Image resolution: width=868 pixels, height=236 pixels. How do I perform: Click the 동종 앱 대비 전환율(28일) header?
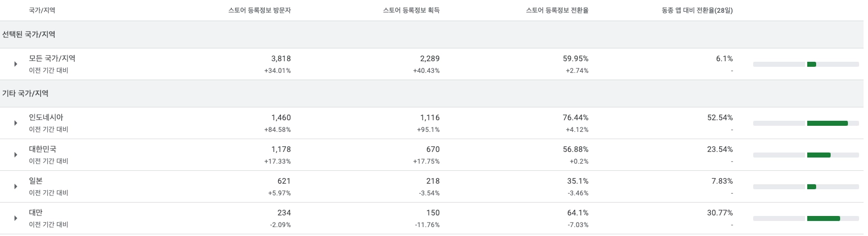click(696, 11)
